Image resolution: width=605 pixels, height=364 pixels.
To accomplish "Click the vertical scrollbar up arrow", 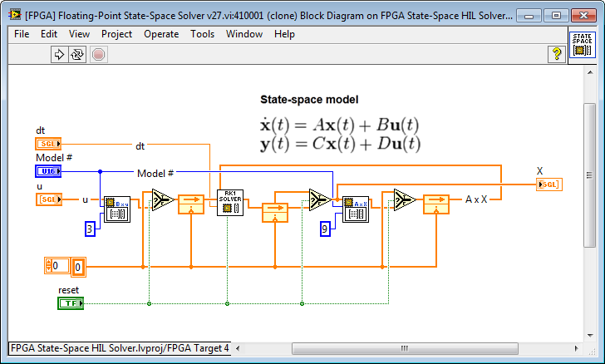I will pyautogui.click(x=590, y=72).
